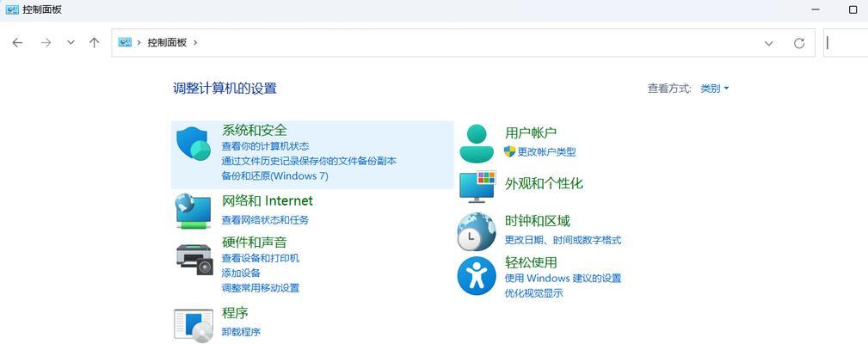
Task: Click the address bar computer icon
Action: pos(125,42)
